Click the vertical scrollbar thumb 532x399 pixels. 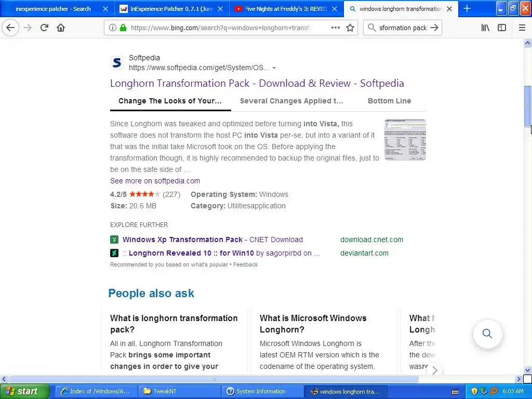click(x=527, y=106)
